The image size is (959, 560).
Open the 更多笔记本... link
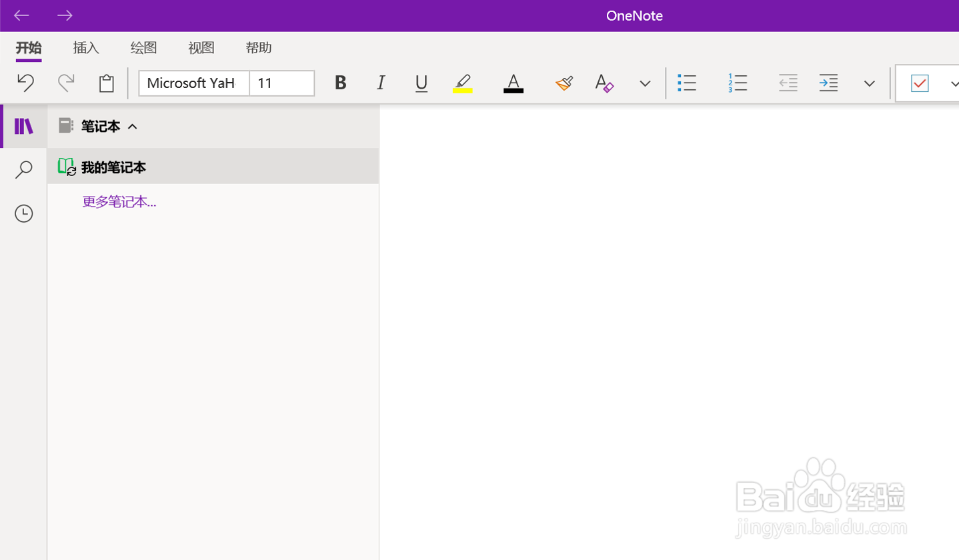pos(119,202)
